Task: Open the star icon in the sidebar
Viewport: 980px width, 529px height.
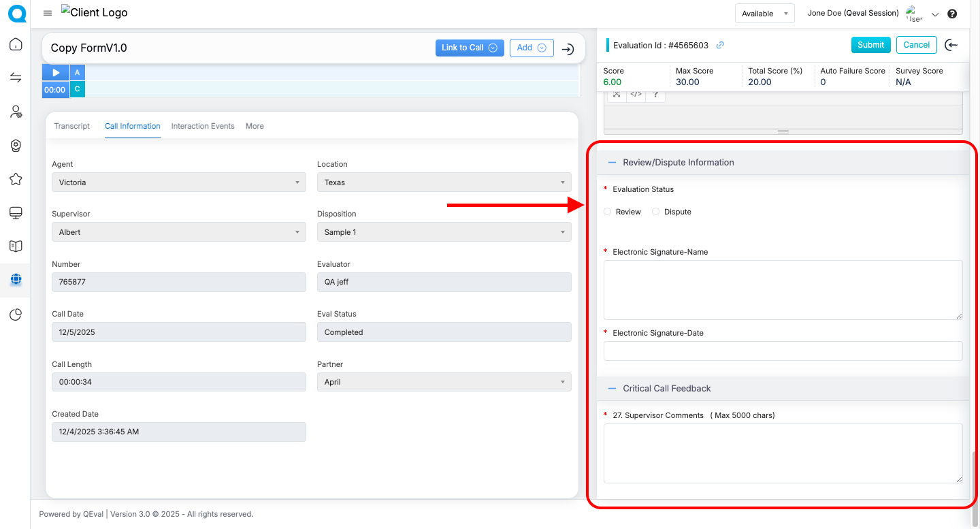Action: [x=16, y=179]
